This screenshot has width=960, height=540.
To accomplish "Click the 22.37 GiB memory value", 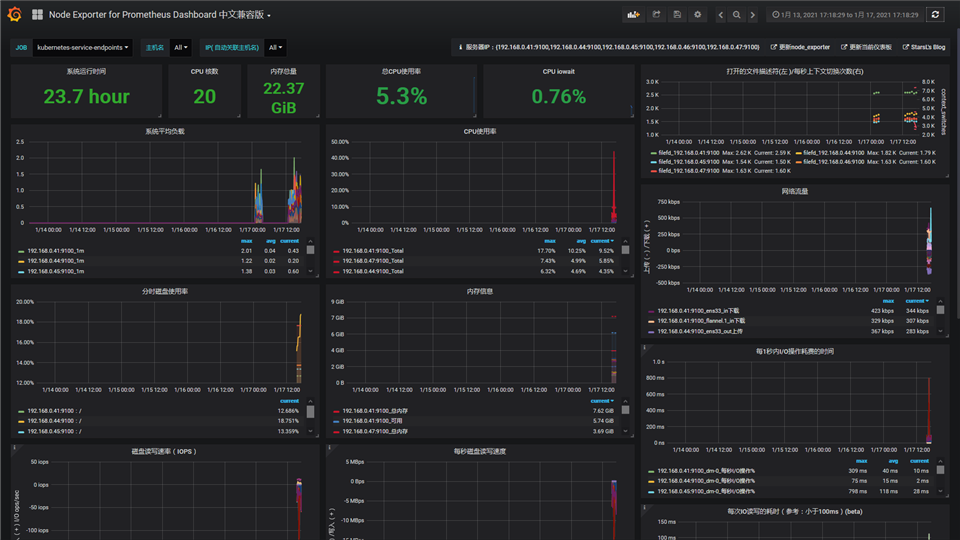I will (x=283, y=98).
